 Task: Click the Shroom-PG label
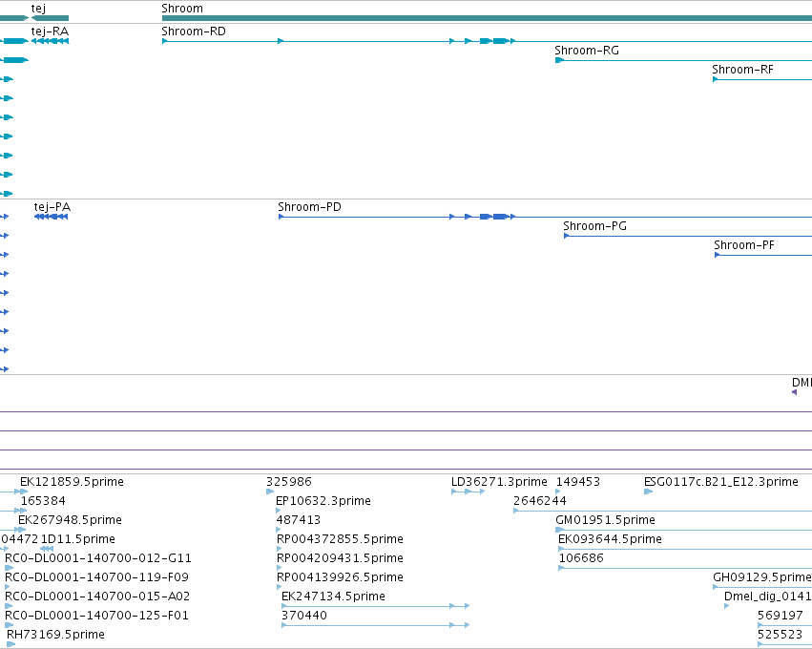click(x=594, y=226)
